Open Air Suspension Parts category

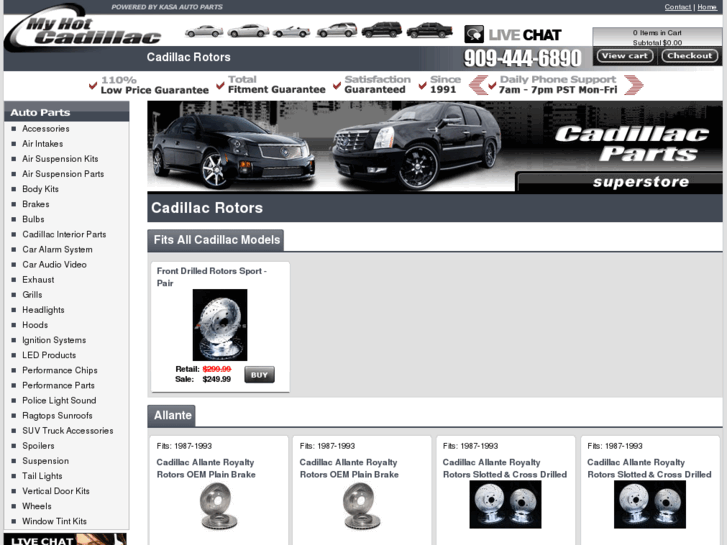(63, 174)
